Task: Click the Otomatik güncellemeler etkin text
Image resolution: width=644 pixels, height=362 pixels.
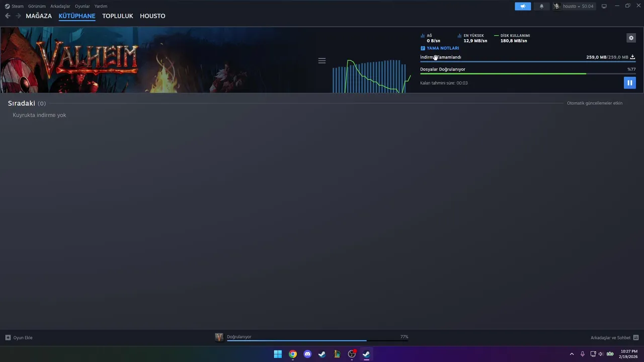Action: click(595, 103)
